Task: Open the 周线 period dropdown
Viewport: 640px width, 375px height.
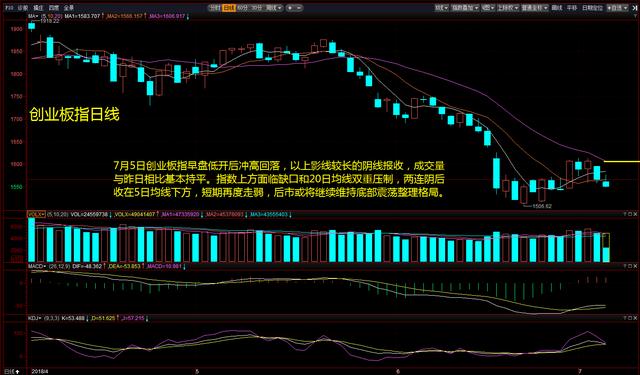Action: 273,8
